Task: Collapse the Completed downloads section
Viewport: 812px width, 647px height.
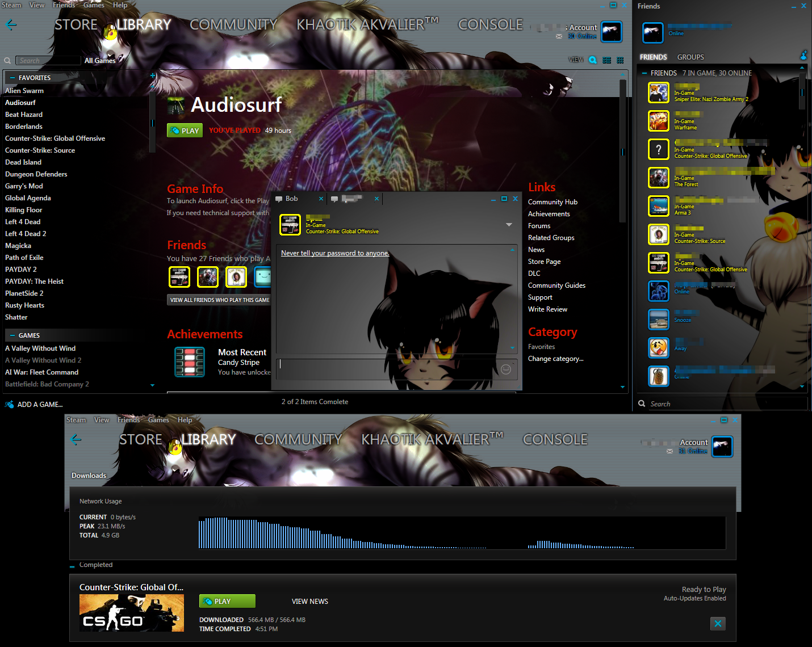Action: point(72,566)
